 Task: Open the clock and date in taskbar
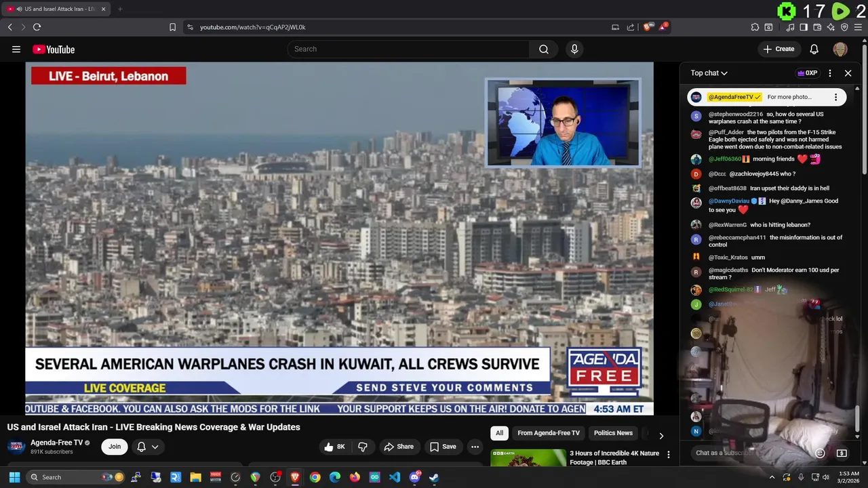[848, 477]
